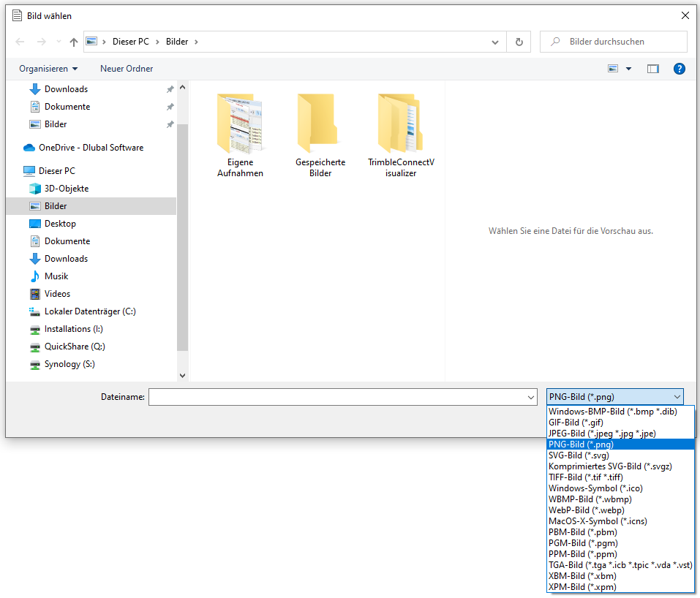The height and width of the screenshot is (598, 700).
Task: Open recent locations dropdown arrow
Action: (59, 42)
